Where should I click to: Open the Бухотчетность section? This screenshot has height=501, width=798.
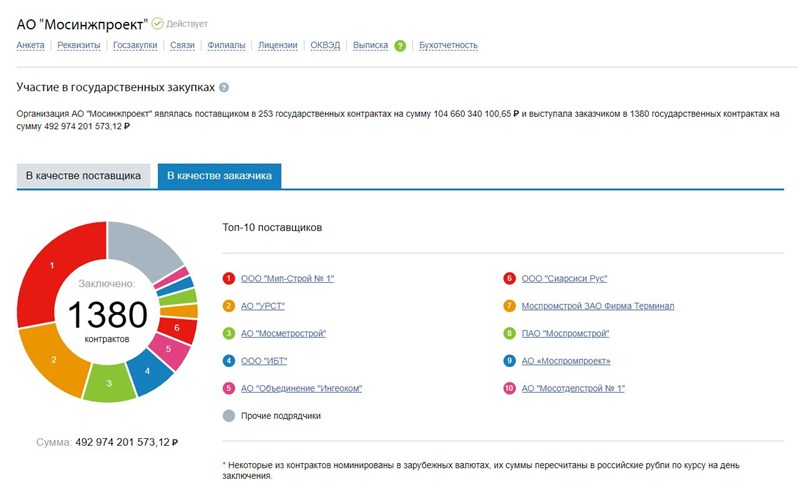pyautogui.click(x=448, y=45)
